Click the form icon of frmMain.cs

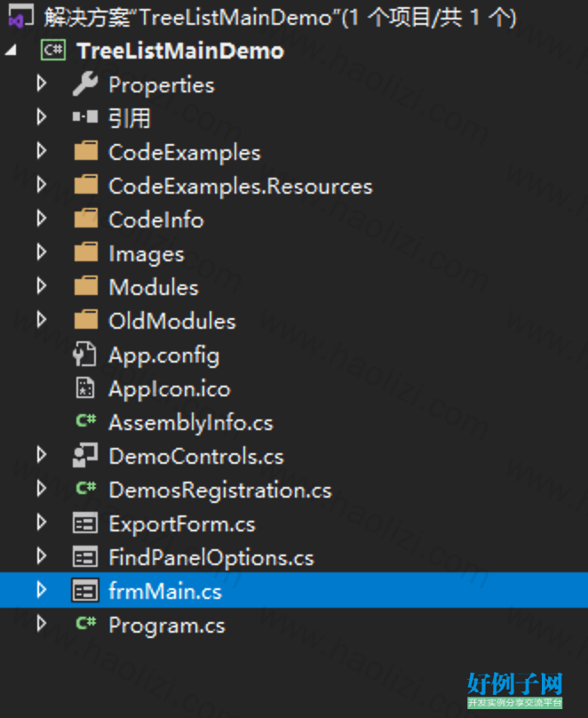[85, 590]
